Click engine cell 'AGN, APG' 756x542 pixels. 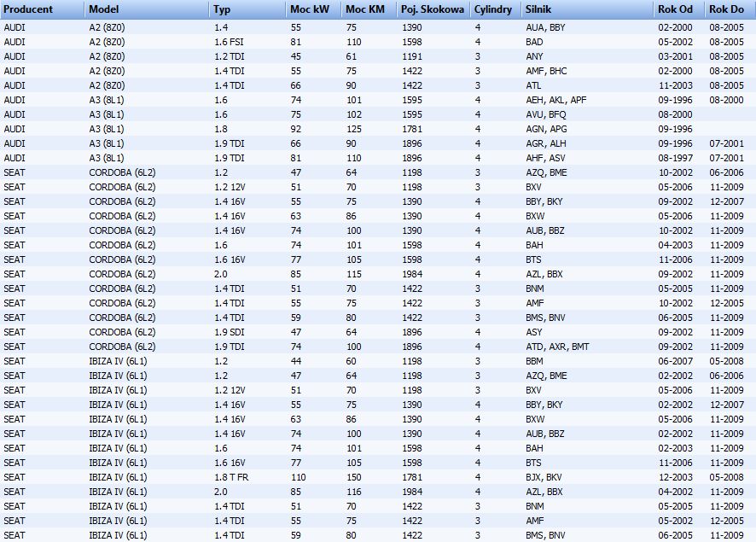[x=546, y=129]
